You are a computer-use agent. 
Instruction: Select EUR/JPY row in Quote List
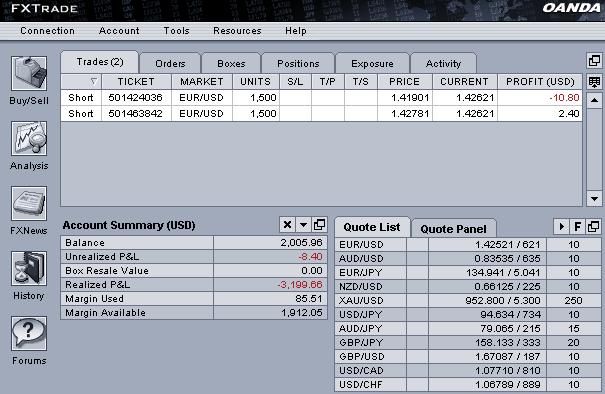point(468,272)
